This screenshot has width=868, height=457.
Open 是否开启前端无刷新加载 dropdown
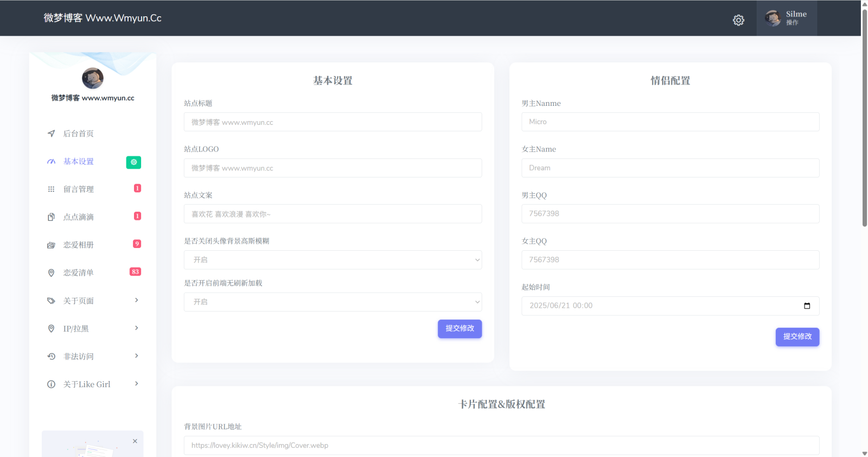(333, 302)
